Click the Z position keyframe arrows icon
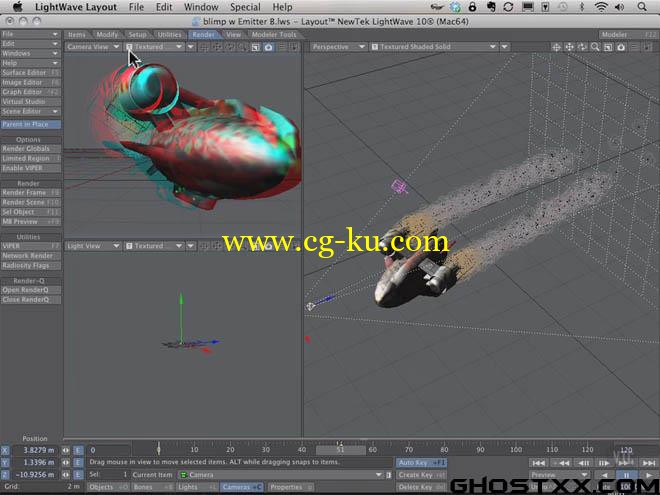 click(66, 474)
